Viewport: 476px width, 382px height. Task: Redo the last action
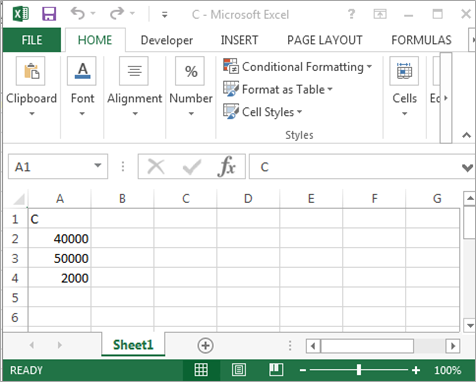117,14
